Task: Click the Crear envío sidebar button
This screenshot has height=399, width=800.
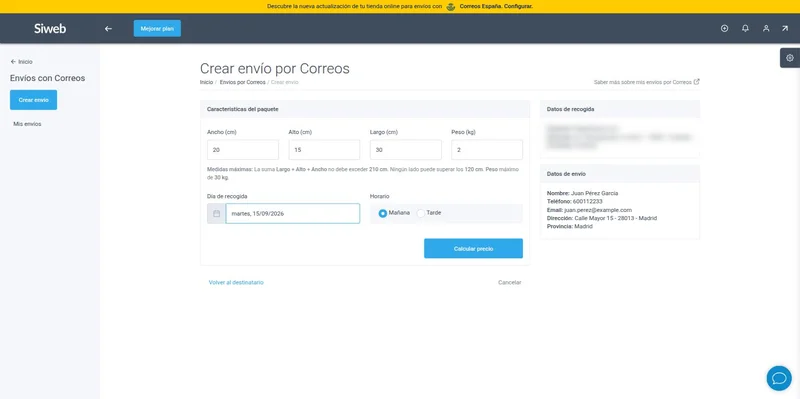Action: tap(34, 100)
